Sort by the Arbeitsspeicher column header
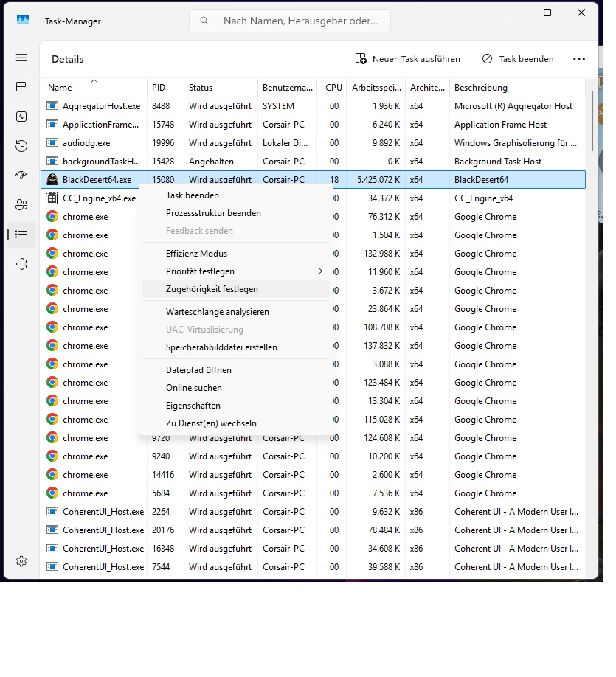The width and height of the screenshot is (616, 677). pyautogui.click(x=376, y=87)
